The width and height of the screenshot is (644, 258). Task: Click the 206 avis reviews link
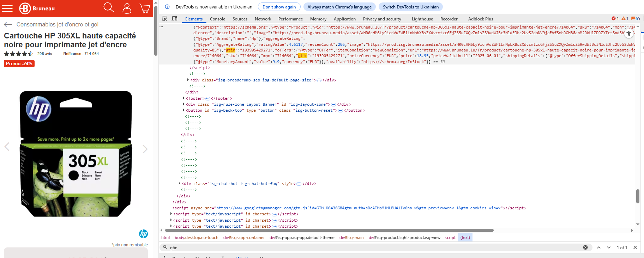coord(44,54)
